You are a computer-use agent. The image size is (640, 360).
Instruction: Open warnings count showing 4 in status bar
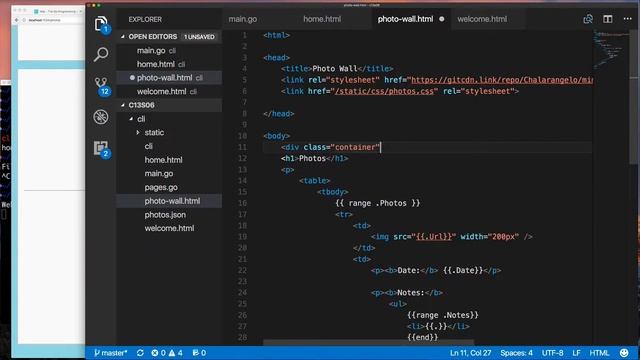[176, 353]
